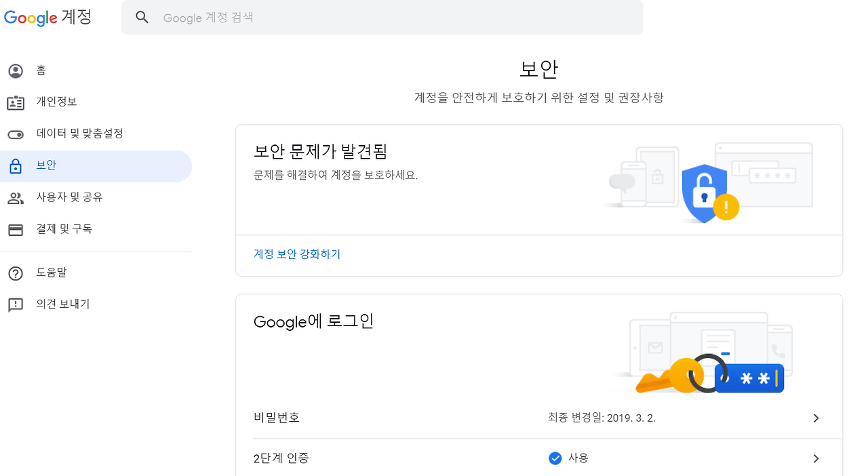Click the 의견 보내기 feedback icon
This screenshot has width=868, height=476.
16,305
